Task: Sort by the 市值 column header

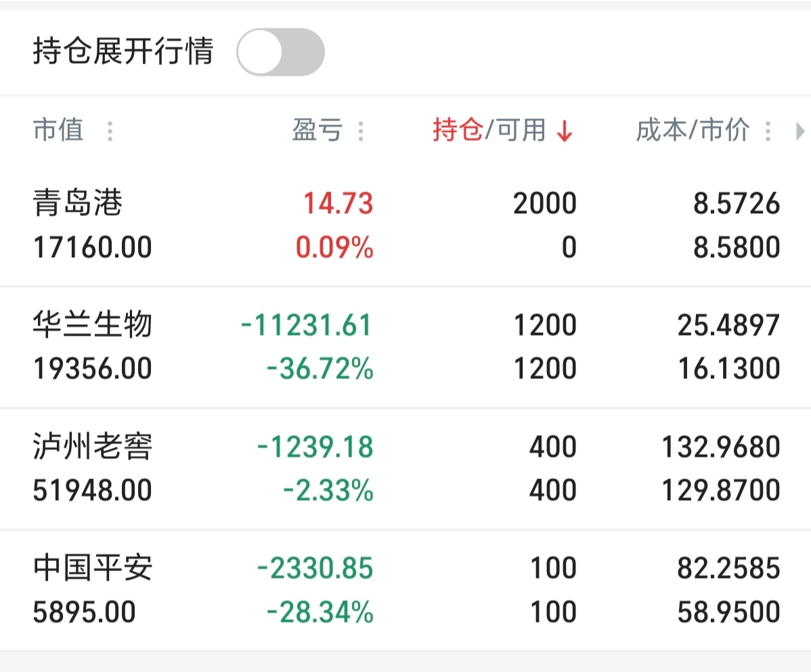Action: (x=58, y=130)
